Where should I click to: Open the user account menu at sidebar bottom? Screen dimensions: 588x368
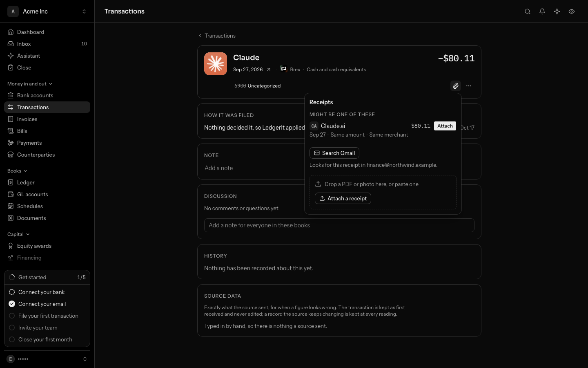(x=47, y=359)
